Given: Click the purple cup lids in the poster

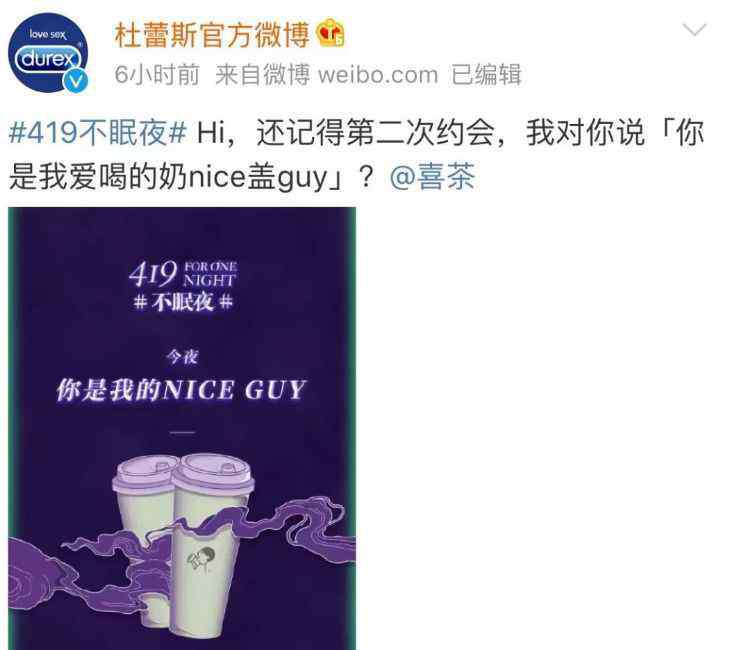Looking at the screenshot, I should 184,474.
